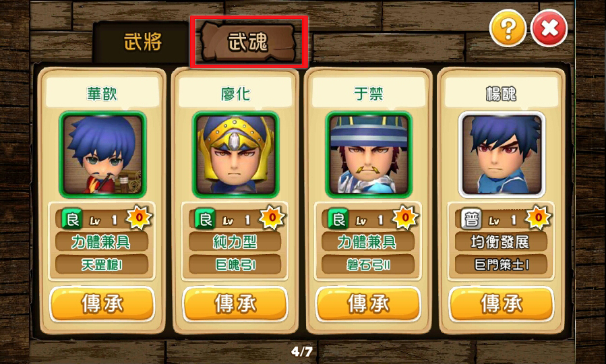
Task: Open the yellow question mark help icon
Action: click(508, 28)
